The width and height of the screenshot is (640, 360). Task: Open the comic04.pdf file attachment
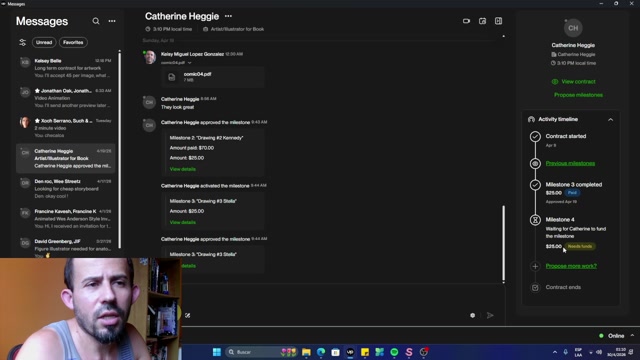[x=213, y=77]
